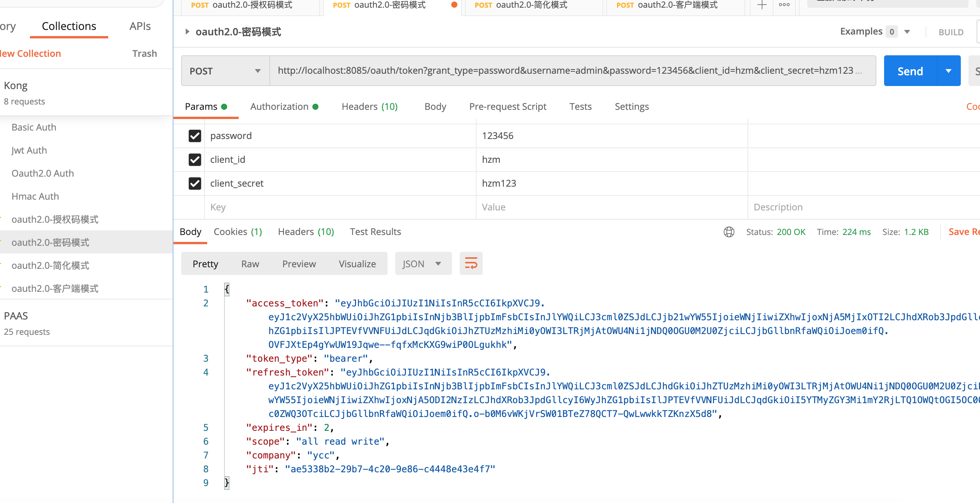Image resolution: width=980 pixels, height=503 pixels.
Task: Open a new request tab with plus icon
Action: tap(762, 5)
